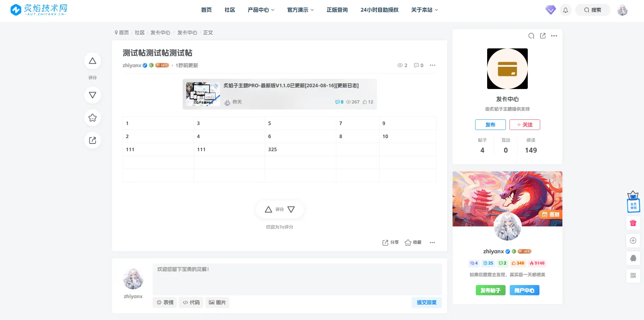Open member privileges floating icon
This screenshot has width=644, height=320.
pos(633,201)
